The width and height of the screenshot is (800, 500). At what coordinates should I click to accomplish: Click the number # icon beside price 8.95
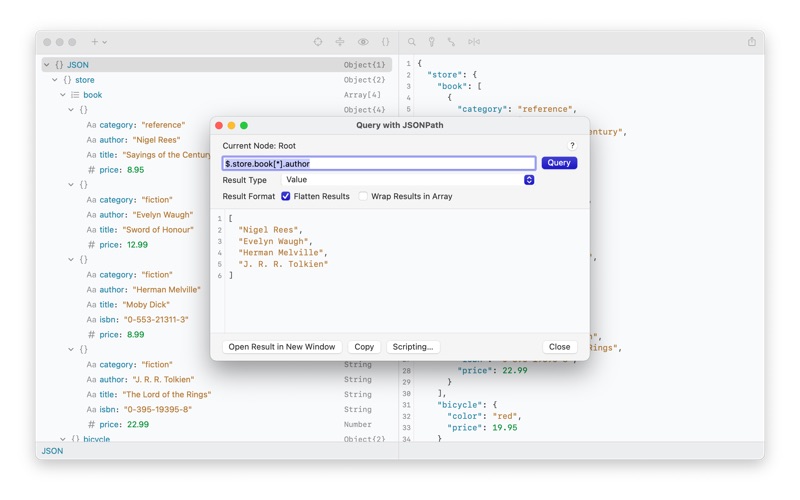91,170
